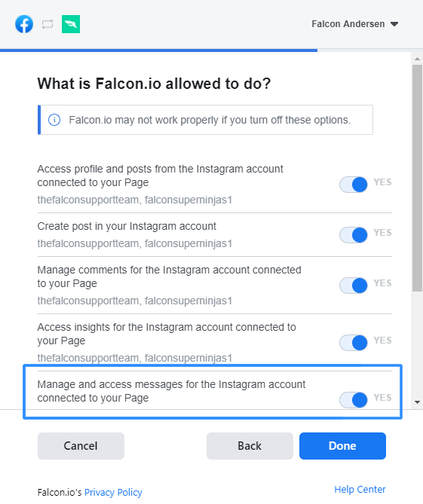
Task: Toggle Manage comments for Instagram account
Action: tap(354, 286)
